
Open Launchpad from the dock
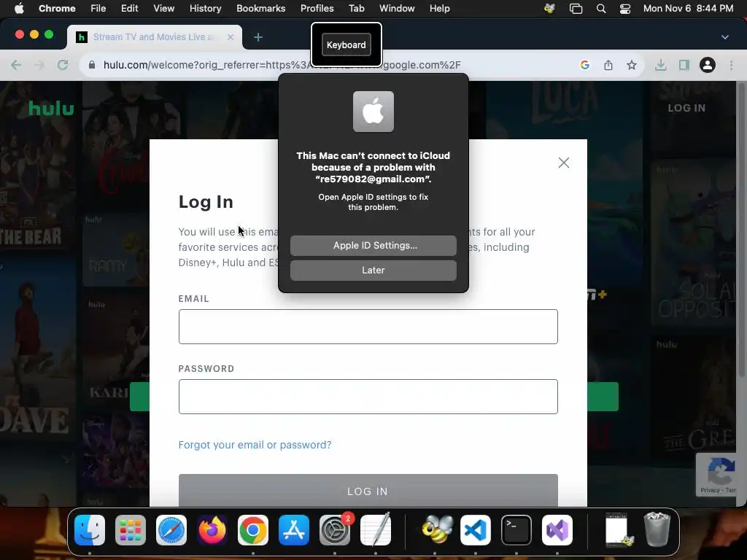point(131,530)
